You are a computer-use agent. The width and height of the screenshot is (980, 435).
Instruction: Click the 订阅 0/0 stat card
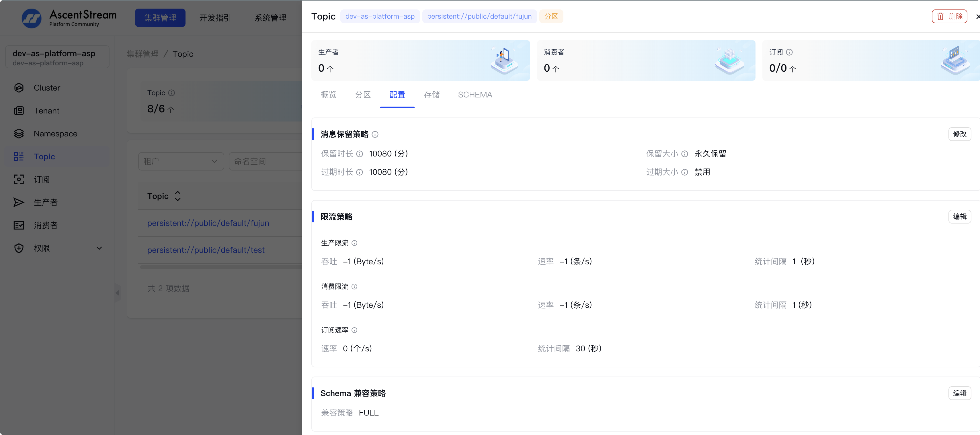[x=871, y=60]
